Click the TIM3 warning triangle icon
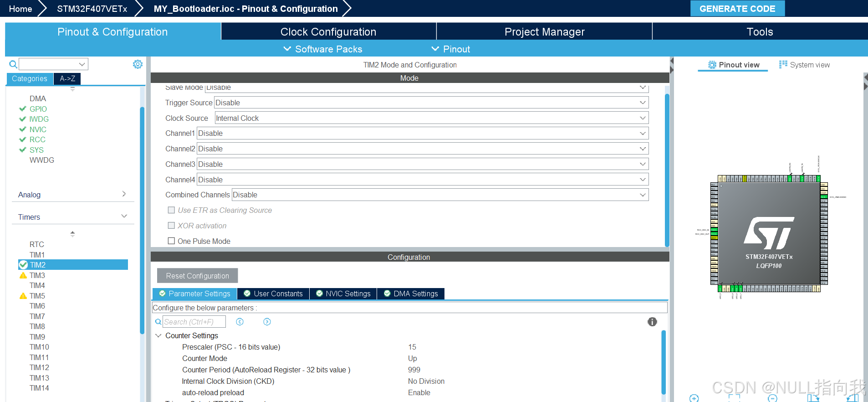Viewport: 868px width, 402px height. [23, 275]
